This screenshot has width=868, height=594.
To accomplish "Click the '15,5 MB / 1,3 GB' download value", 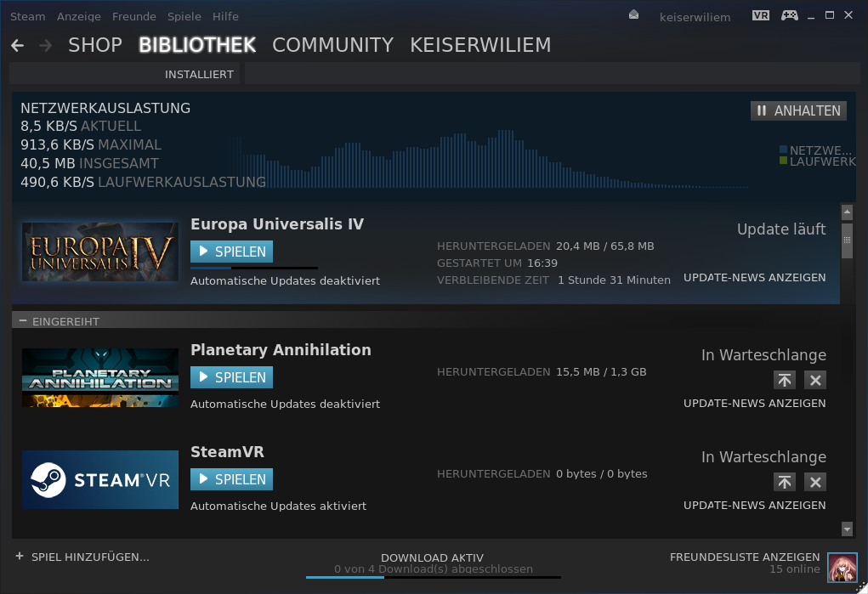I will (x=601, y=371).
